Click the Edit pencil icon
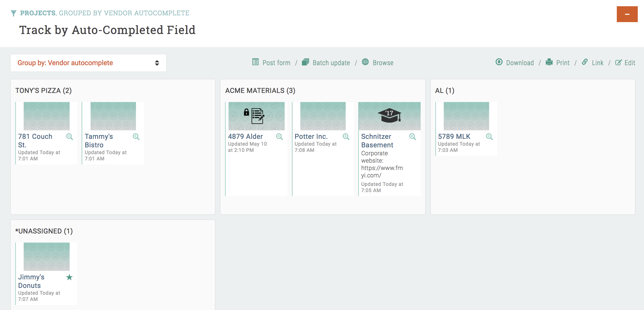Screen dimensions: 644x310 click(618, 63)
